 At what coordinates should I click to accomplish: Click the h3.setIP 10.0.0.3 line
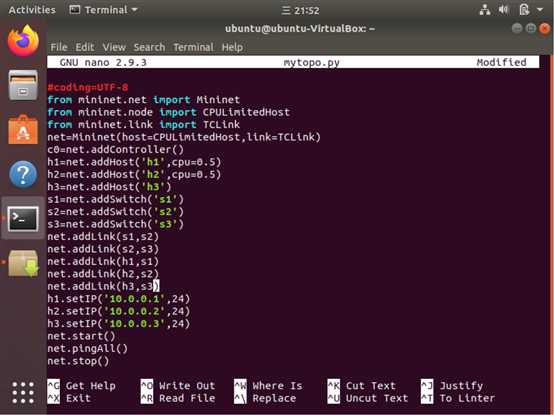pos(119,324)
